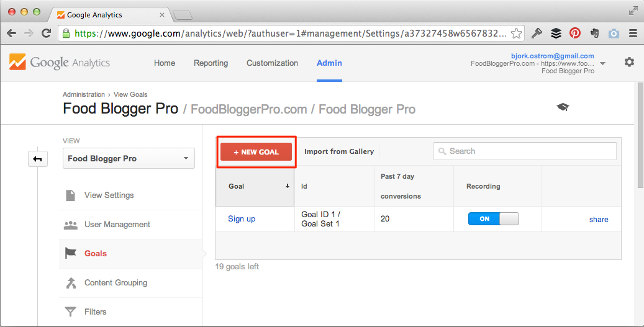Bookmark page with the star icon
644x327 pixels.
pos(516,34)
